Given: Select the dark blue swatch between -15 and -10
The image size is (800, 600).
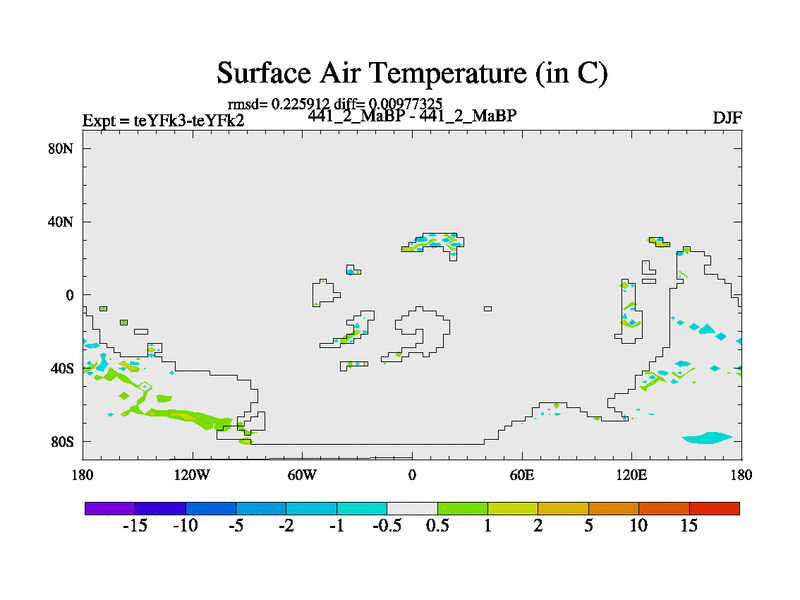Looking at the screenshot, I should point(160,508).
